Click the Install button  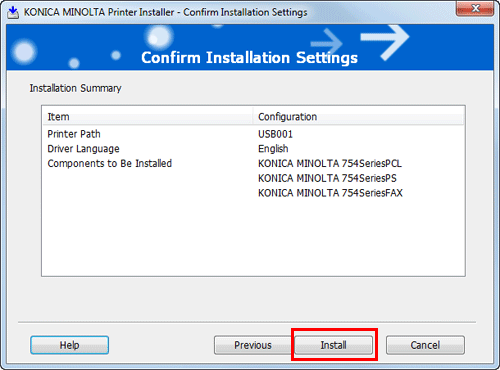point(333,345)
